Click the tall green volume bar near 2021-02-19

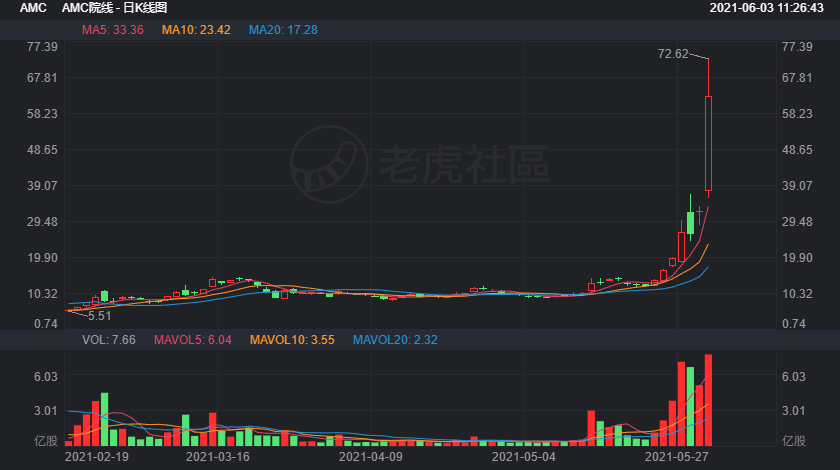click(104, 419)
